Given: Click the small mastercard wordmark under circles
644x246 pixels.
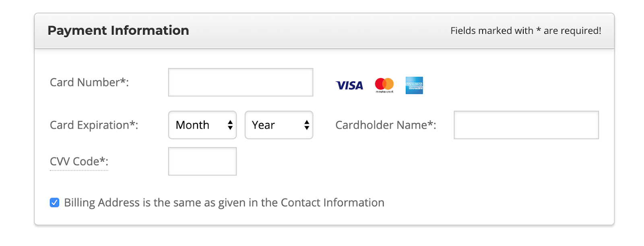Looking at the screenshot, I should coord(384,92).
